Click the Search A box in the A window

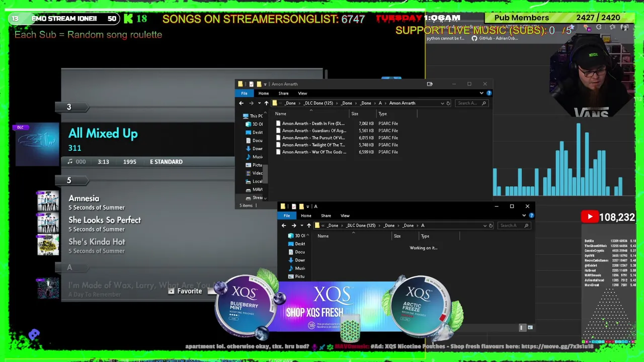coord(514,225)
